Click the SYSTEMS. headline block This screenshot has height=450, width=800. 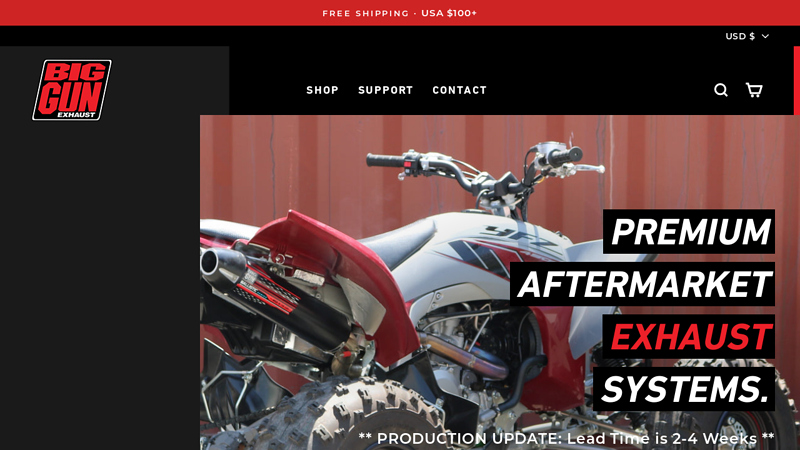[684, 389]
